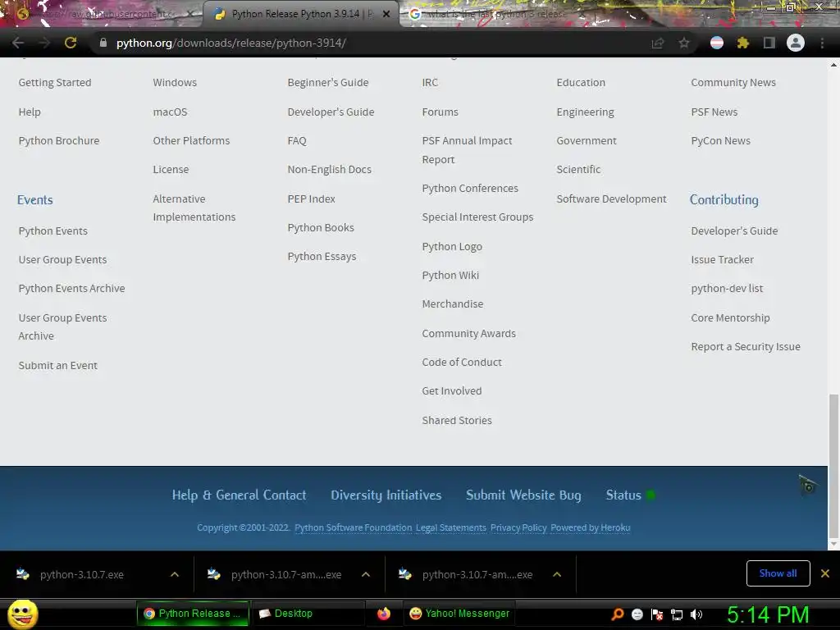This screenshot has height=630, width=840.
Task: Launch Firefox from the taskbar
Action: click(384, 614)
